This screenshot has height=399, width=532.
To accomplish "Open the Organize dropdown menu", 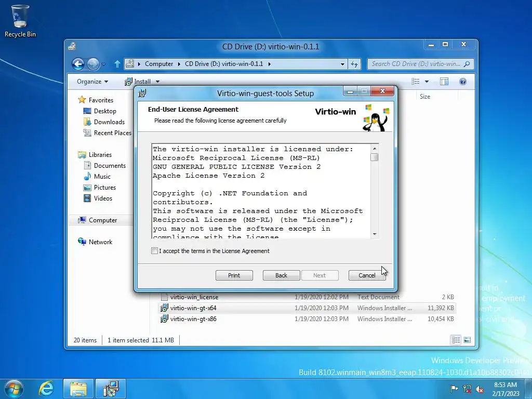I will tap(92, 82).
